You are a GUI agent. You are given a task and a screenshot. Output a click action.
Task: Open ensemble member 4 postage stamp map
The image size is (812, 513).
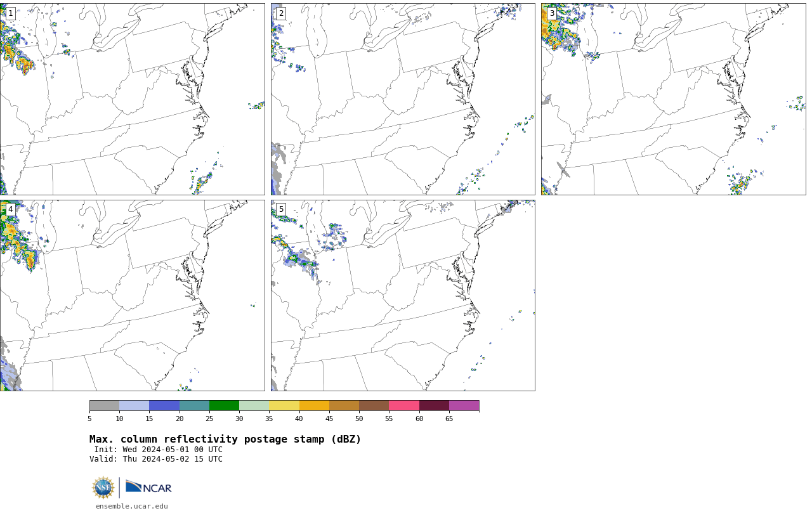[x=133, y=295]
